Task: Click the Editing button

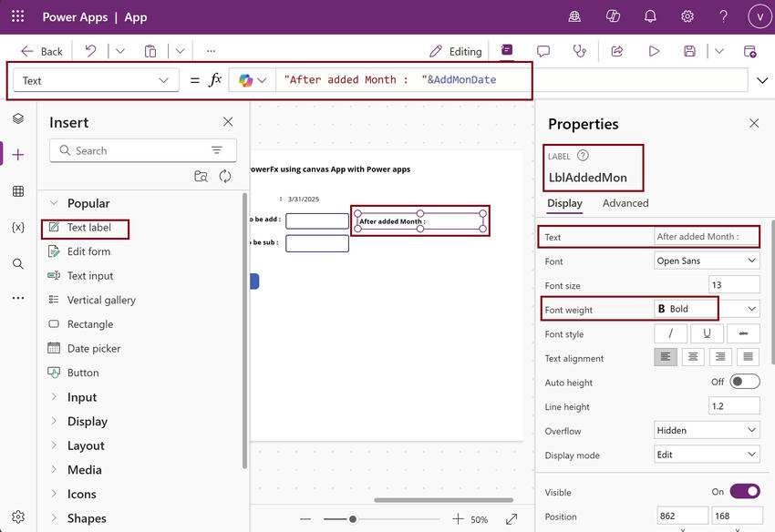Action: (x=456, y=52)
